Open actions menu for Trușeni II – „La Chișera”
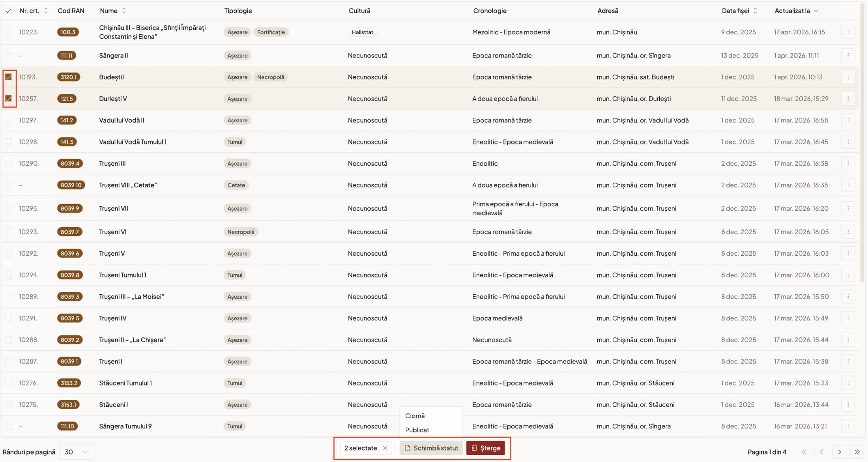 pyautogui.click(x=848, y=340)
